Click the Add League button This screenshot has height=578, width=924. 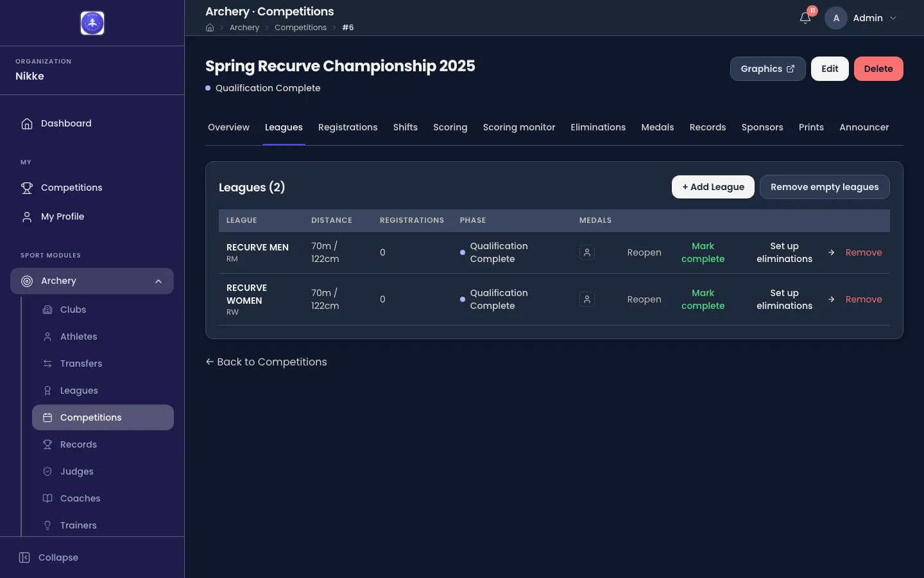(713, 187)
